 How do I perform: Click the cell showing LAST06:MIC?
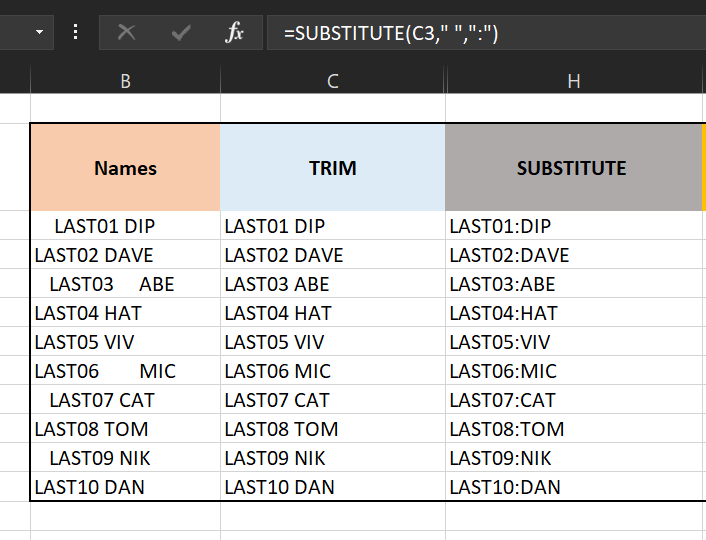573,372
